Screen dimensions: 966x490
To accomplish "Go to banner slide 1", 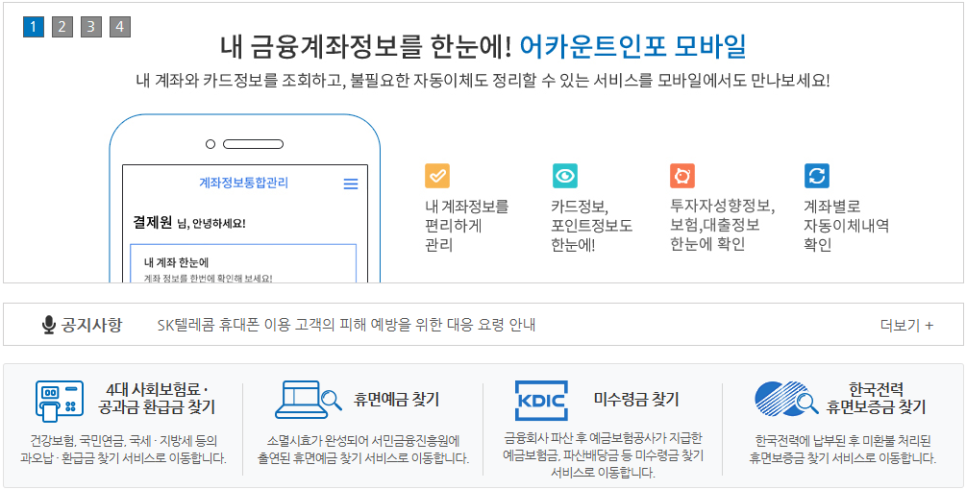I will click(x=34, y=27).
